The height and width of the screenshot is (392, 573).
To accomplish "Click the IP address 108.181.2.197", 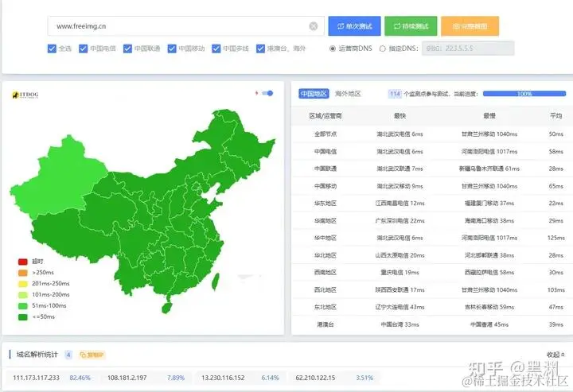I will point(127,378).
